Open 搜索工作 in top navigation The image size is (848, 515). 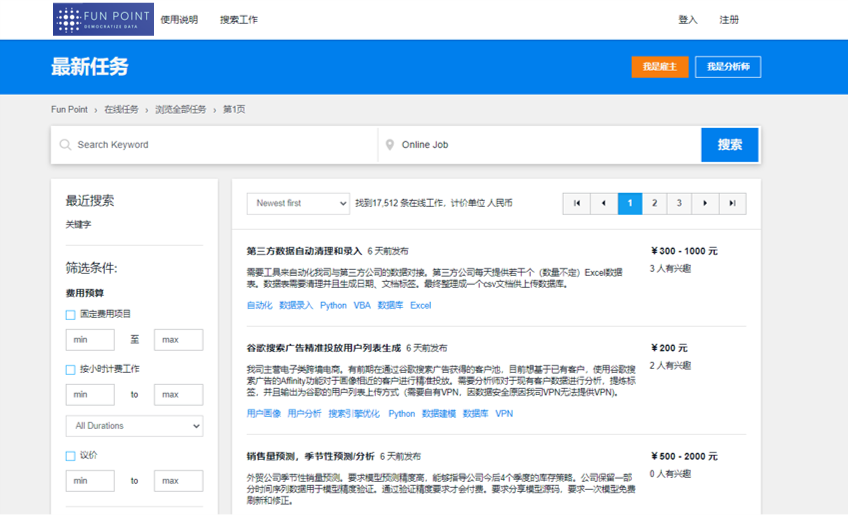pos(238,19)
